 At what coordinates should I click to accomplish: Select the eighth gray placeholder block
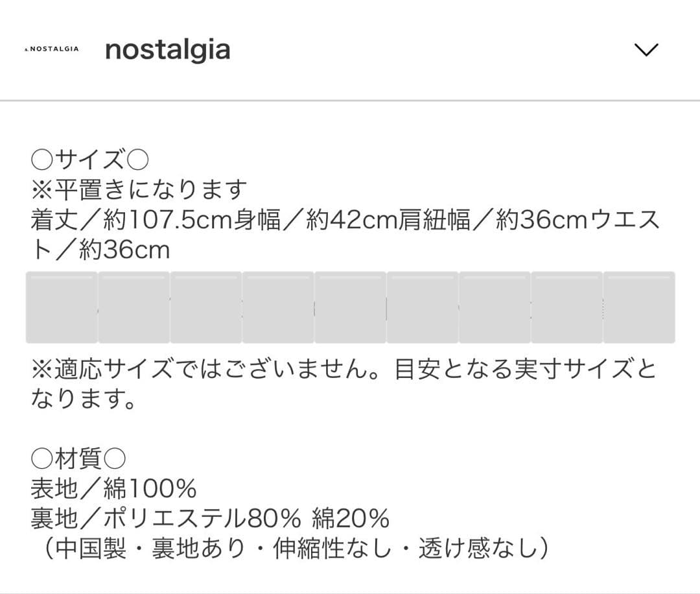click(x=567, y=307)
